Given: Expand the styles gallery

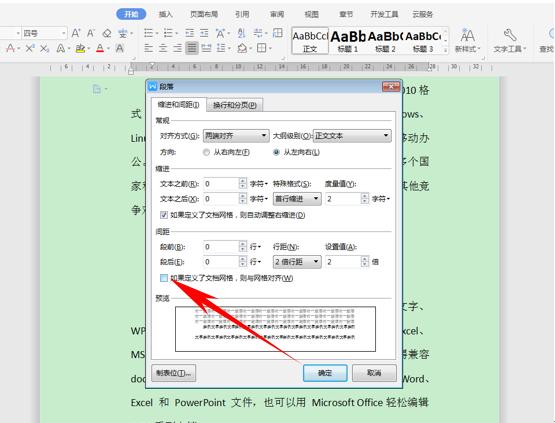Looking at the screenshot, I should (445, 51).
